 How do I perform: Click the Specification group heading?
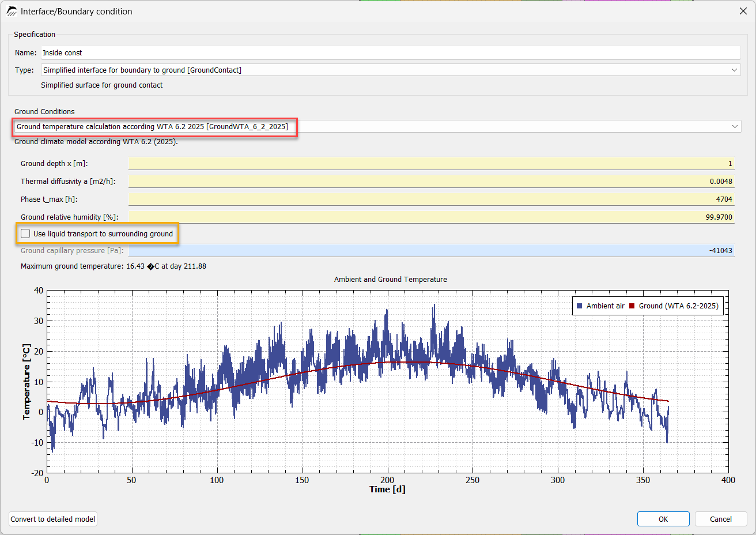pyautogui.click(x=35, y=35)
